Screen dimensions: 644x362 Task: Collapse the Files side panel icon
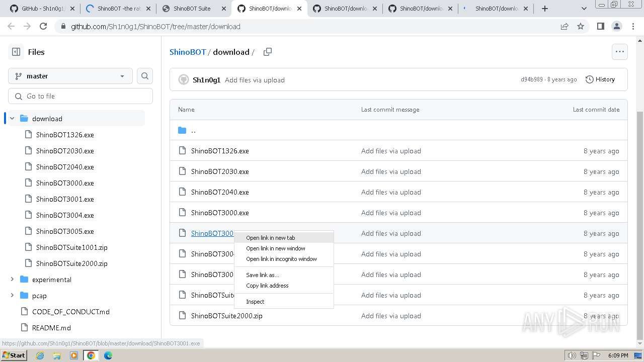click(16, 52)
